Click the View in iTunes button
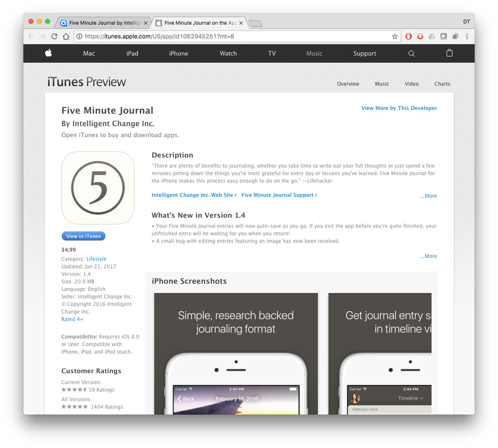The width and height of the screenshot is (498, 448). (84, 236)
